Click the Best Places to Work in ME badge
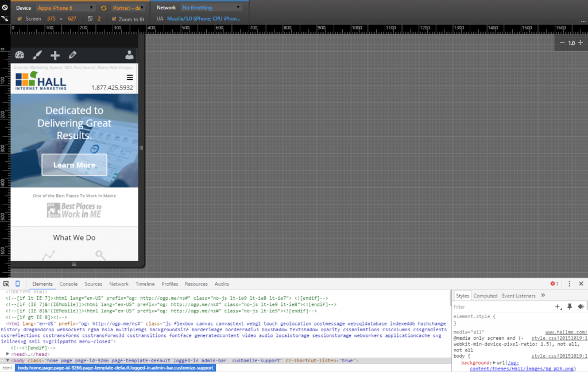Viewport: 588px width, 372px height. coord(74,210)
